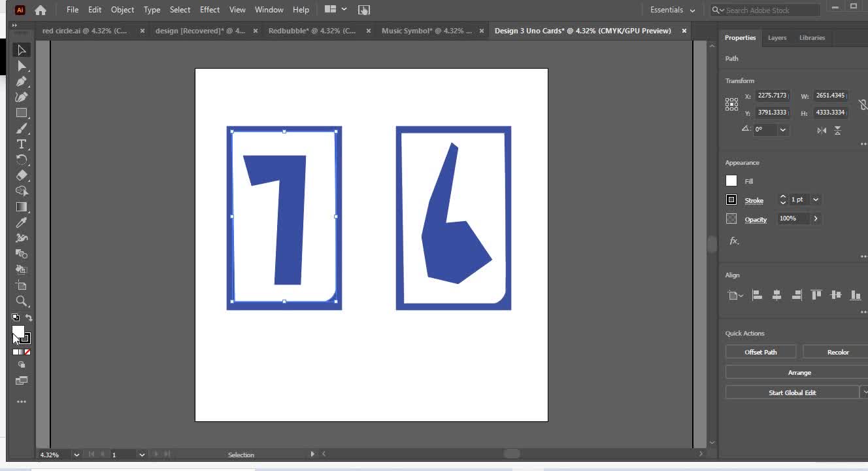
Task: Set paint mode to Color
Action: click(x=16, y=352)
